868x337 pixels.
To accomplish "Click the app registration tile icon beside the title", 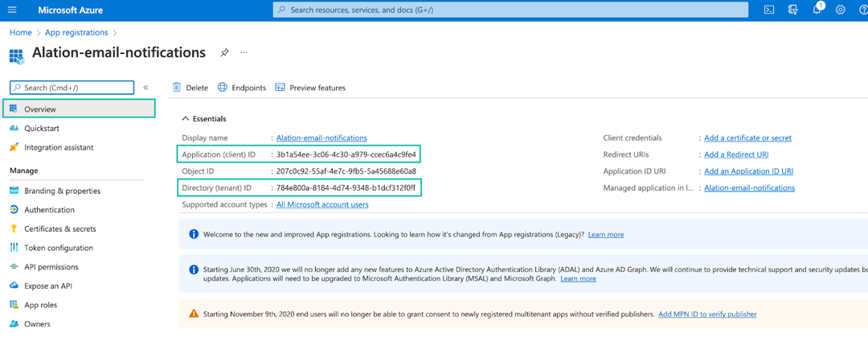I will pos(17,56).
